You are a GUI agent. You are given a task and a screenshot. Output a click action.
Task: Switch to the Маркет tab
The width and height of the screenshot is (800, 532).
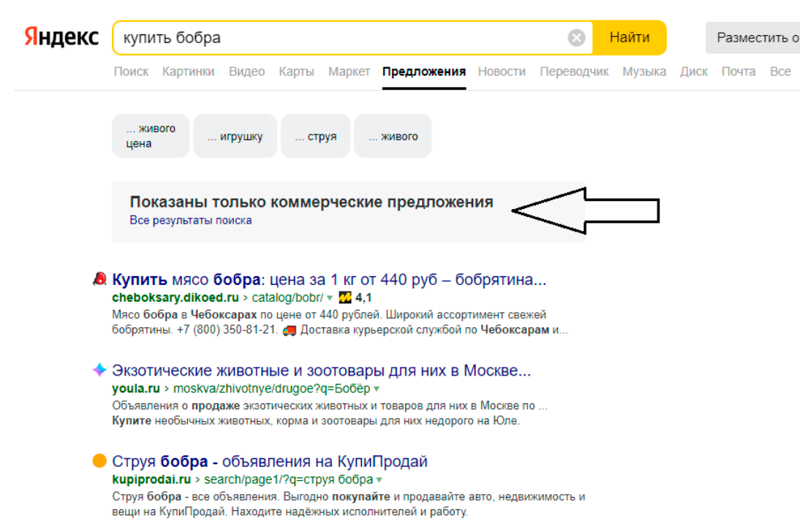coord(349,72)
